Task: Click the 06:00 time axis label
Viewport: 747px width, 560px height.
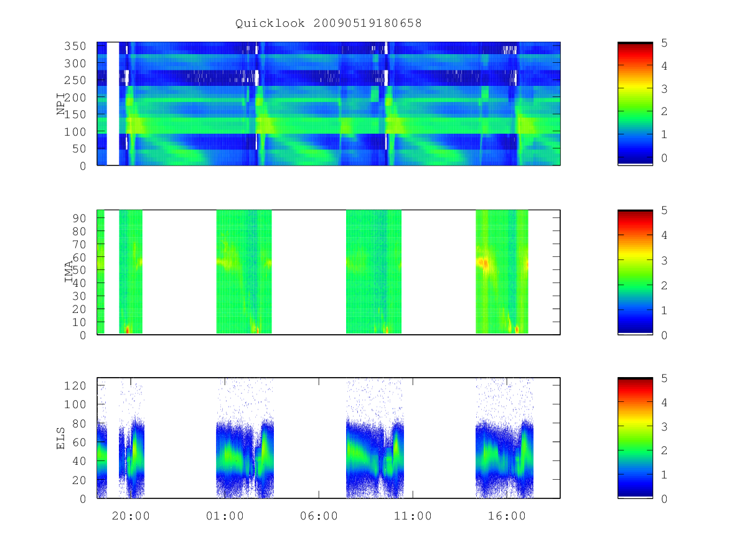Action: (x=319, y=516)
